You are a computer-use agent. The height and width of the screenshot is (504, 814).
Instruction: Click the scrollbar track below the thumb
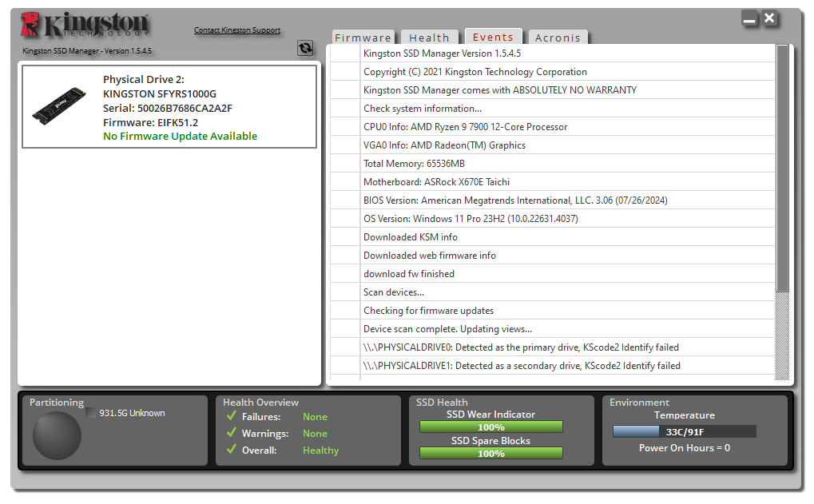click(x=782, y=335)
